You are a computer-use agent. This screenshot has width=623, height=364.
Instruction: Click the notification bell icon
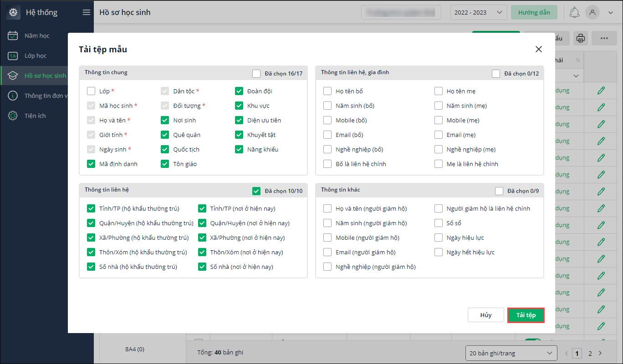tap(574, 12)
